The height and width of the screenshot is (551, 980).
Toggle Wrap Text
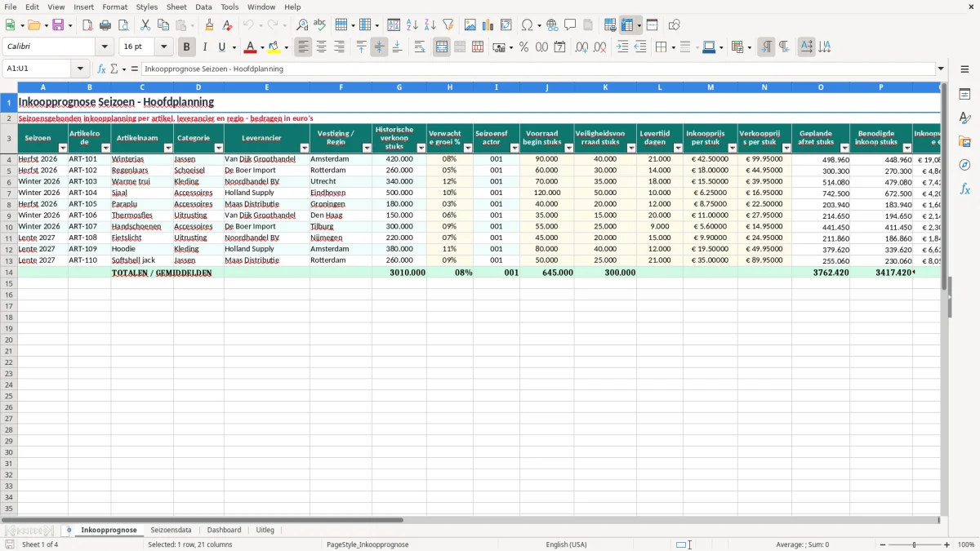pyautogui.click(x=420, y=47)
